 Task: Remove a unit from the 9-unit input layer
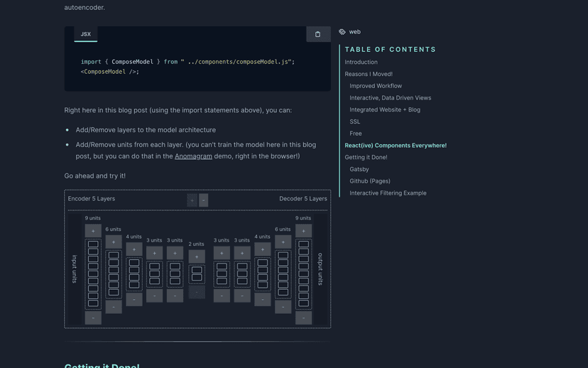(x=93, y=318)
